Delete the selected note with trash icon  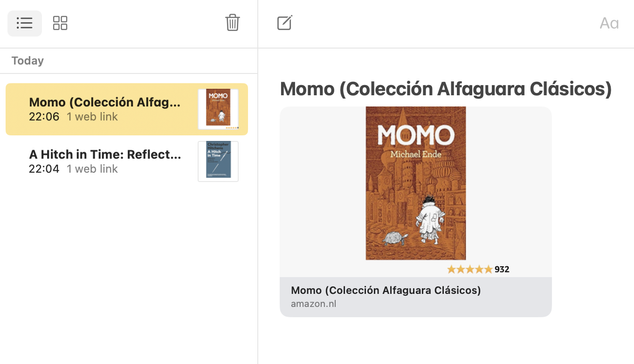(232, 23)
